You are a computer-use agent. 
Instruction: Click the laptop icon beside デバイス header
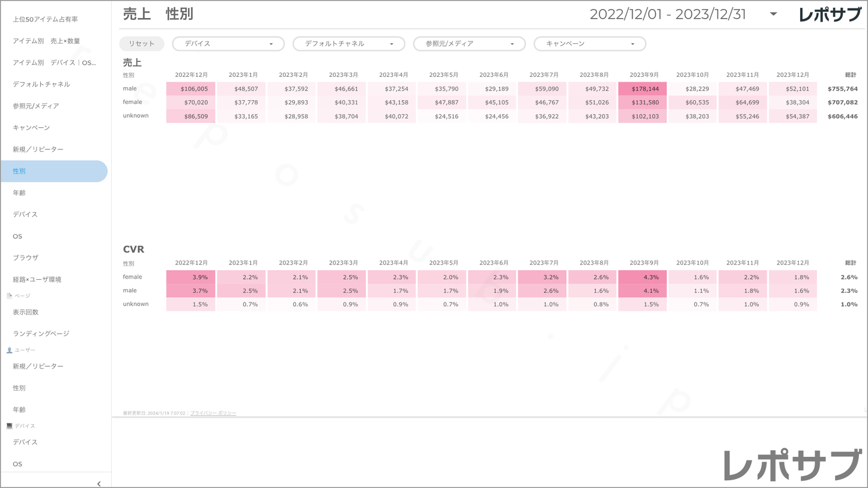(10, 426)
